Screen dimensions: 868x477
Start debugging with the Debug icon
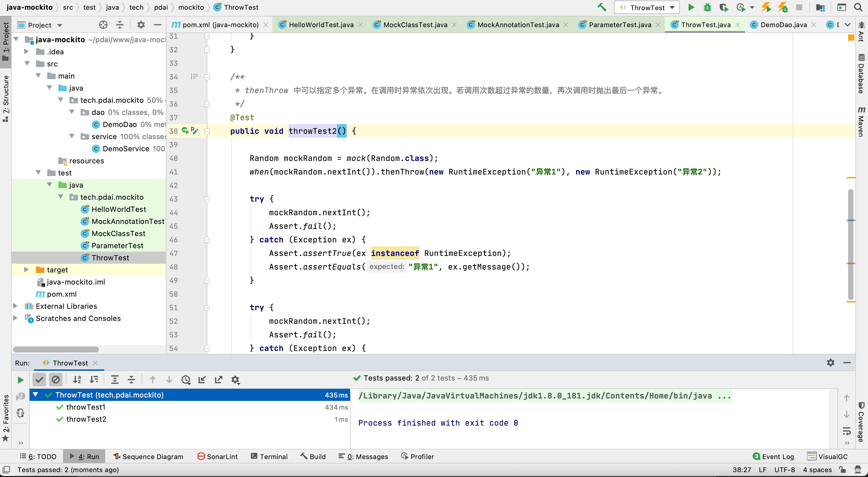tap(707, 8)
